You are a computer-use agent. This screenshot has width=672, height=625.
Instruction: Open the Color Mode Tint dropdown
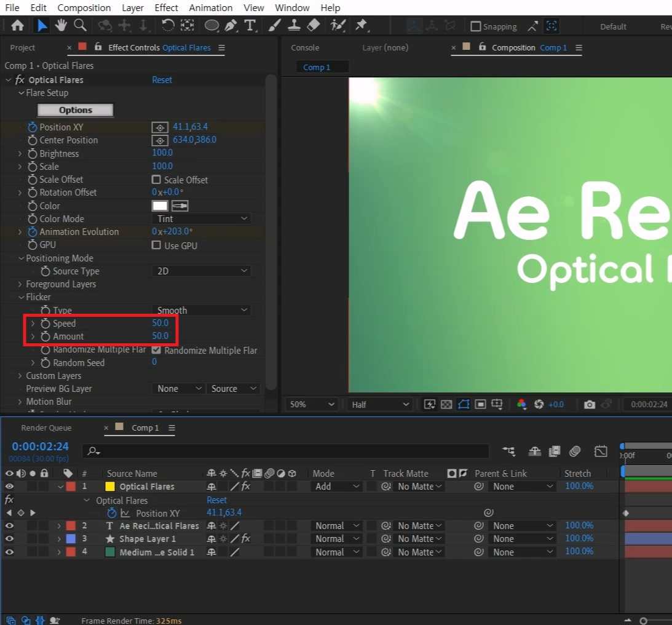coord(201,219)
